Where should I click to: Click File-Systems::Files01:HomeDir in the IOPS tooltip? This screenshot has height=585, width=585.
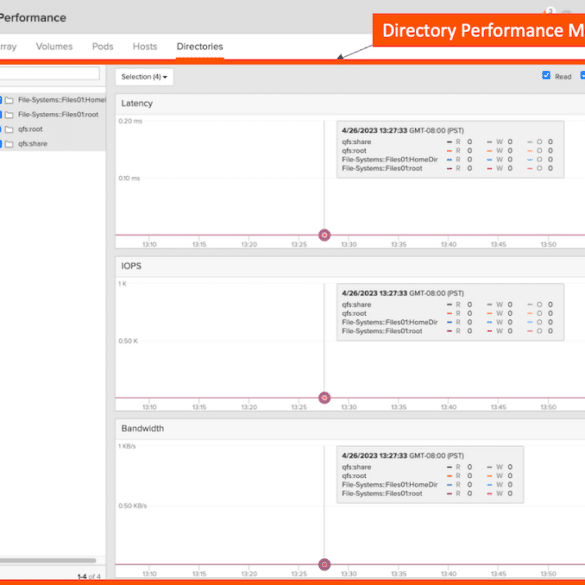coord(390,322)
